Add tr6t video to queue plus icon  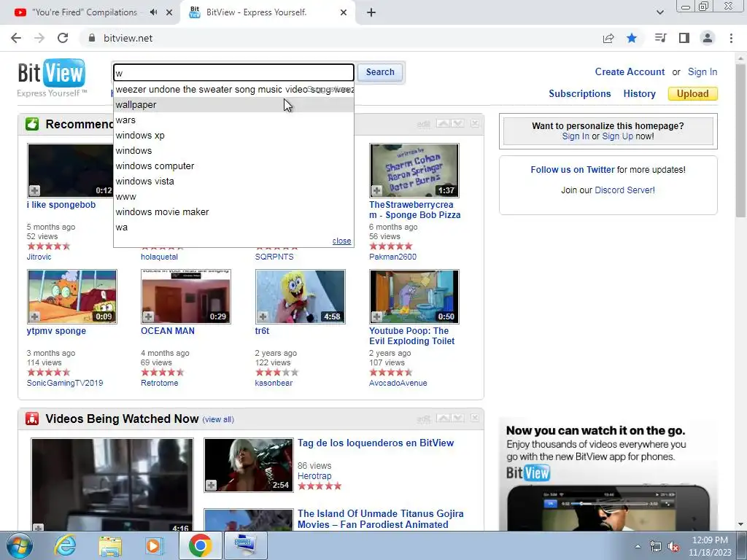point(263,316)
